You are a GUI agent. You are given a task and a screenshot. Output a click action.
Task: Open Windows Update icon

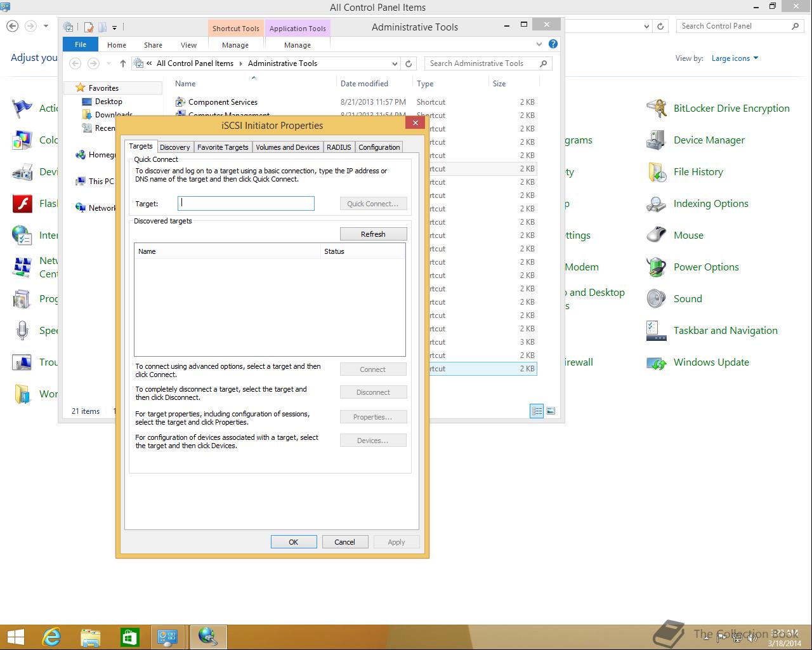point(657,362)
